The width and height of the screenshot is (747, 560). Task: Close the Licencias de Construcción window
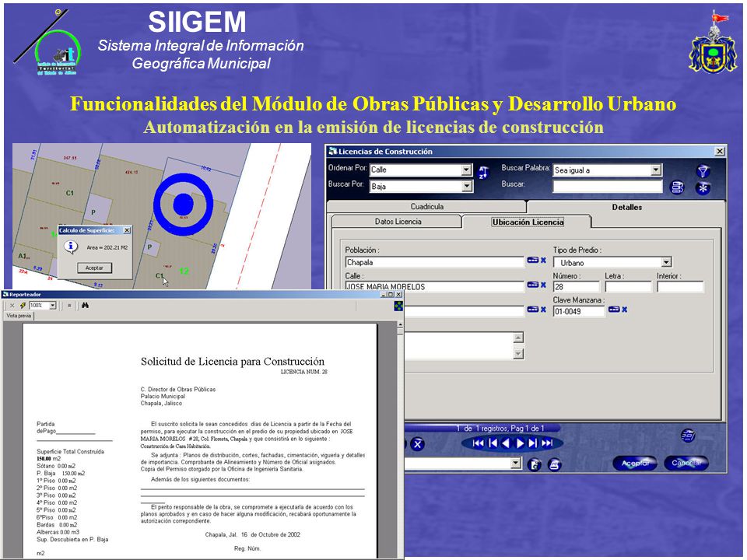click(719, 152)
